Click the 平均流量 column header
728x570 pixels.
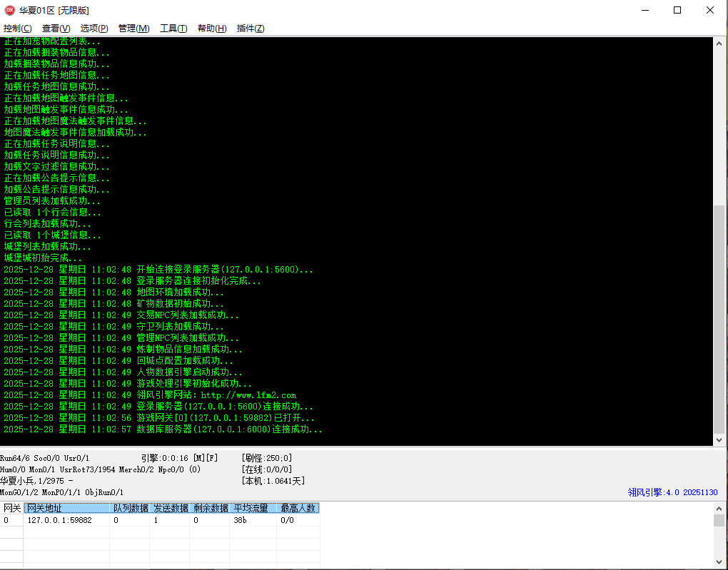point(253,508)
